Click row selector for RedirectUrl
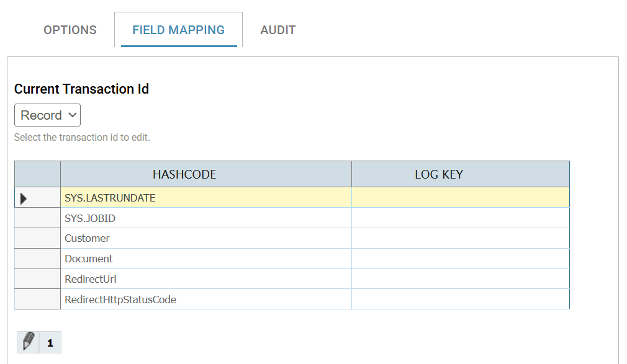The height and width of the screenshot is (364, 627). (x=38, y=279)
